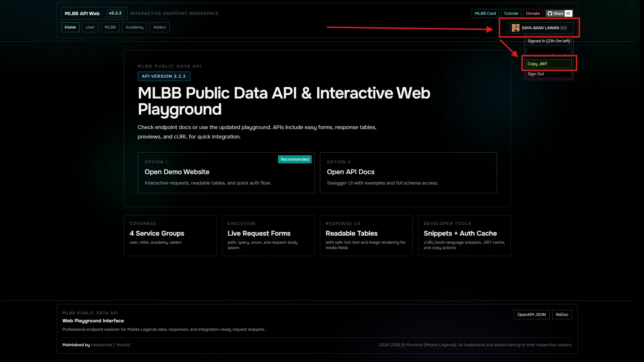Click the ridwaanhall maintainer link
The height and width of the screenshot is (362, 644).
pyautogui.click(x=102, y=345)
